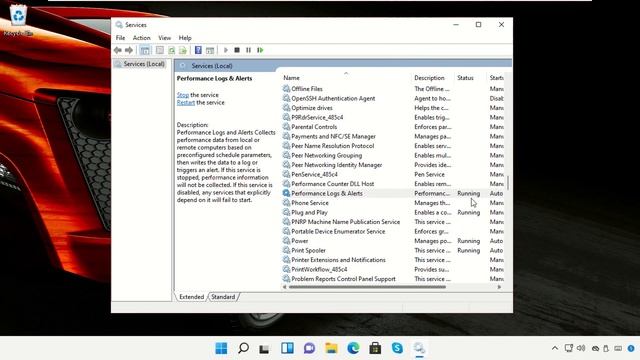
Task: Toggle Show/Hide Console Tree toolbar icon
Action: (145, 50)
